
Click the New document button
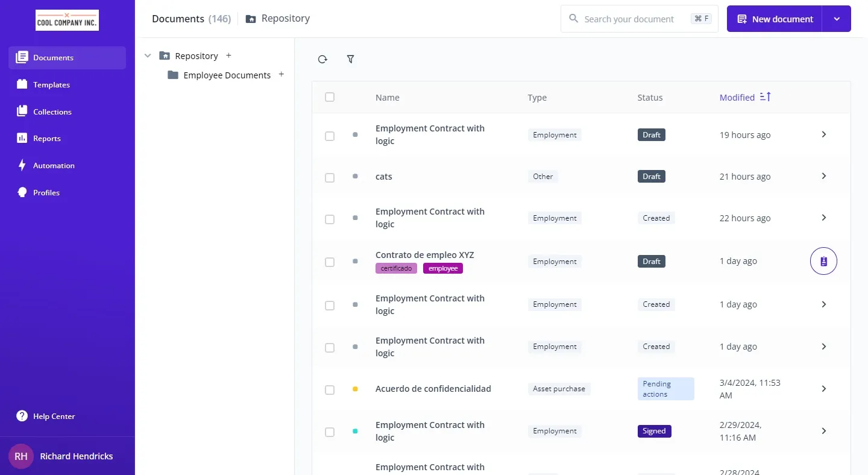coord(775,19)
